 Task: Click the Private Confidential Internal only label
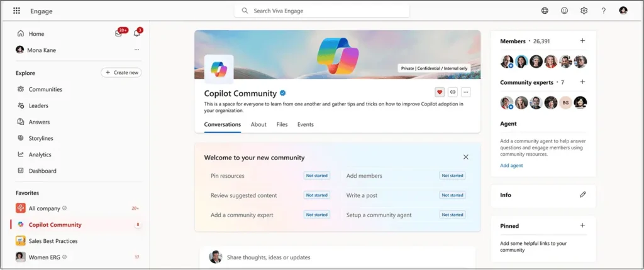coord(434,68)
